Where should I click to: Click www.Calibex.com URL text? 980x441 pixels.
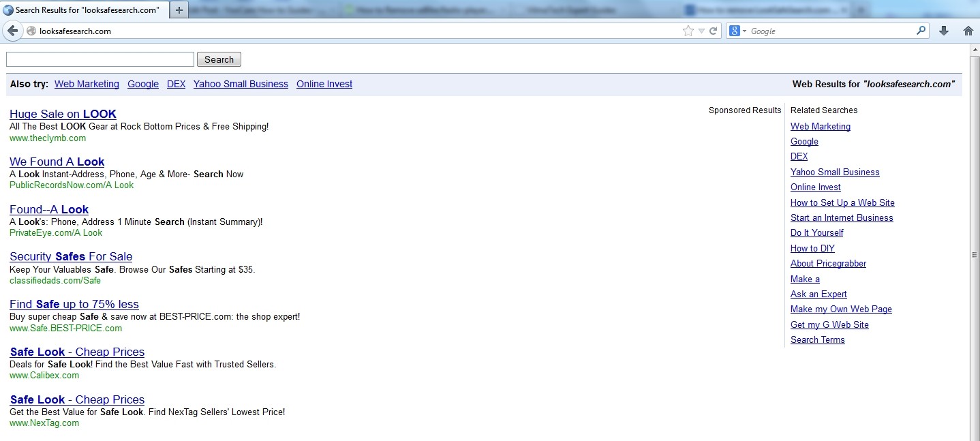click(x=44, y=375)
